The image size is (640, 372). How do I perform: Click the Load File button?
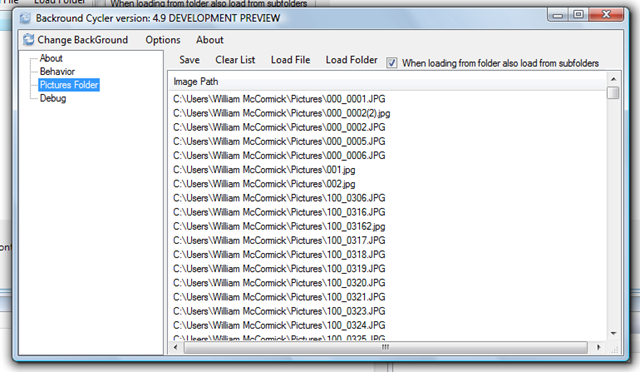[x=290, y=60]
